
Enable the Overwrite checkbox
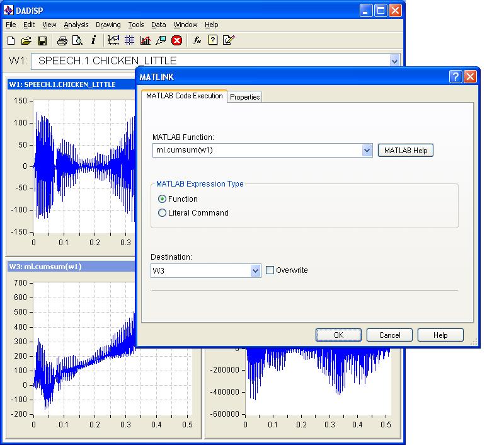[270, 270]
